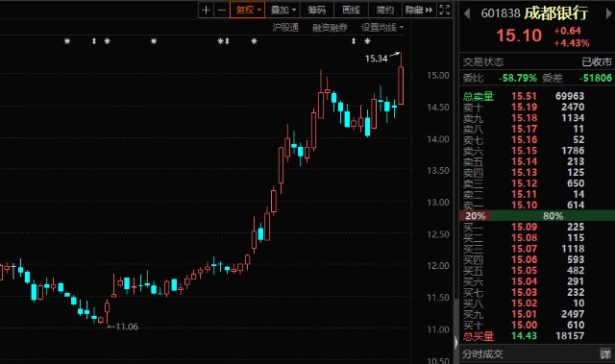Select the 卖六 row with volume 1786
615x364 pixels.
[x=537, y=151]
